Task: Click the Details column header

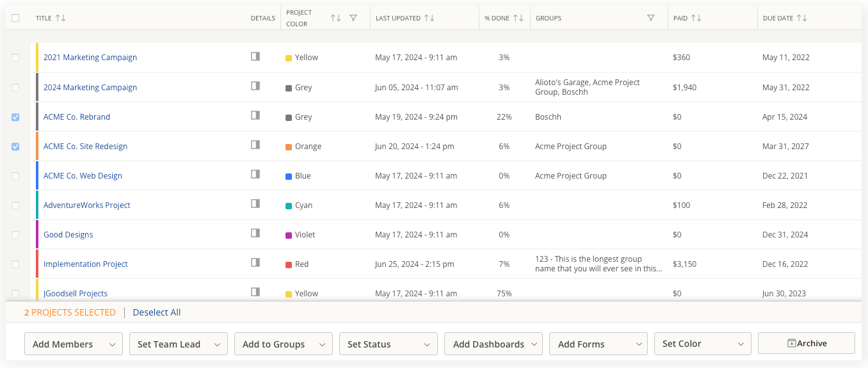Action: click(x=263, y=18)
